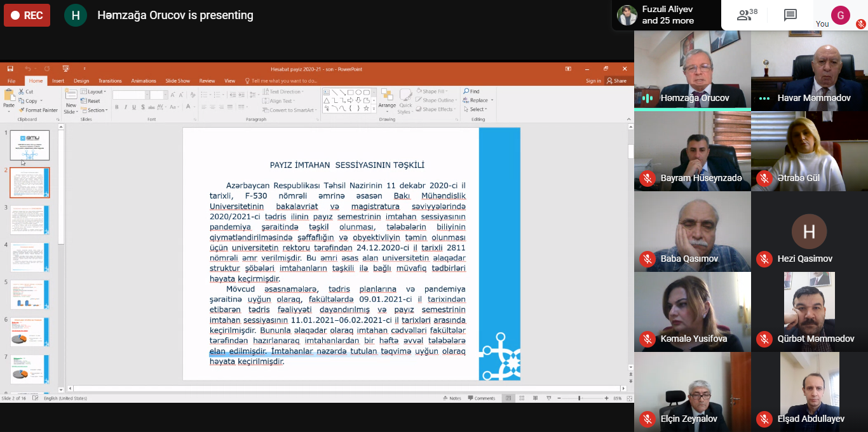This screenshot has width=868, height=432.
Task: Pick the star shape in shapes gallery
Action: pos(366,108)
